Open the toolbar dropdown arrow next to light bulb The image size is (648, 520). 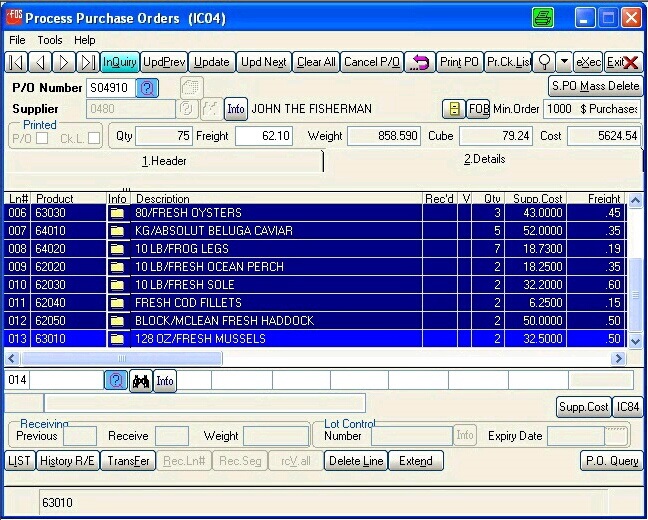[x=564, y=62]
